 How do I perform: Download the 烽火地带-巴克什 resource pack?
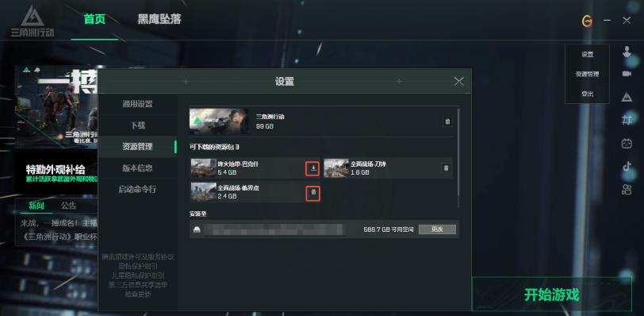[313, 168]
